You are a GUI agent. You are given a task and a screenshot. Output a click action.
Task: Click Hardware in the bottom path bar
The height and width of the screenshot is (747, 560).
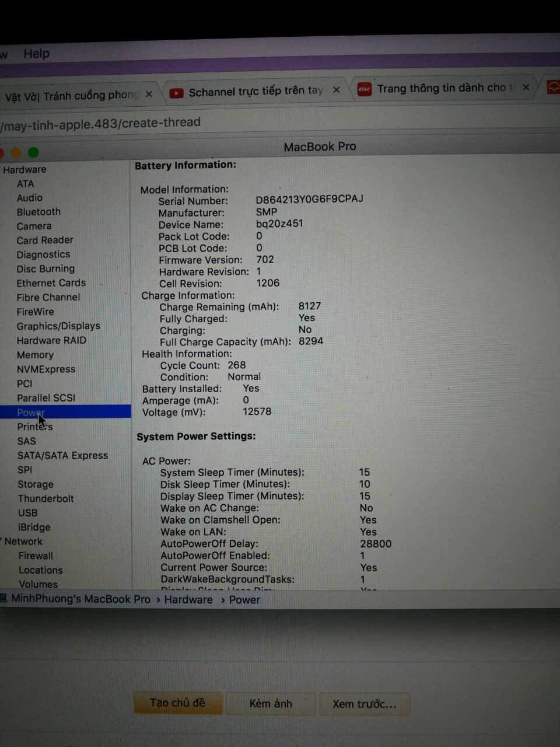(x=188, y=599)
